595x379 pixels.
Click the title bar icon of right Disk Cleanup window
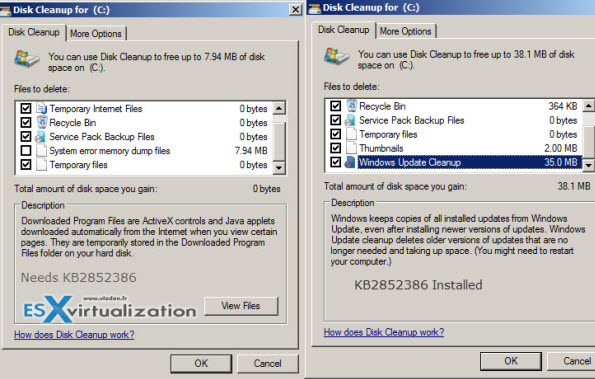pos(315,8)
